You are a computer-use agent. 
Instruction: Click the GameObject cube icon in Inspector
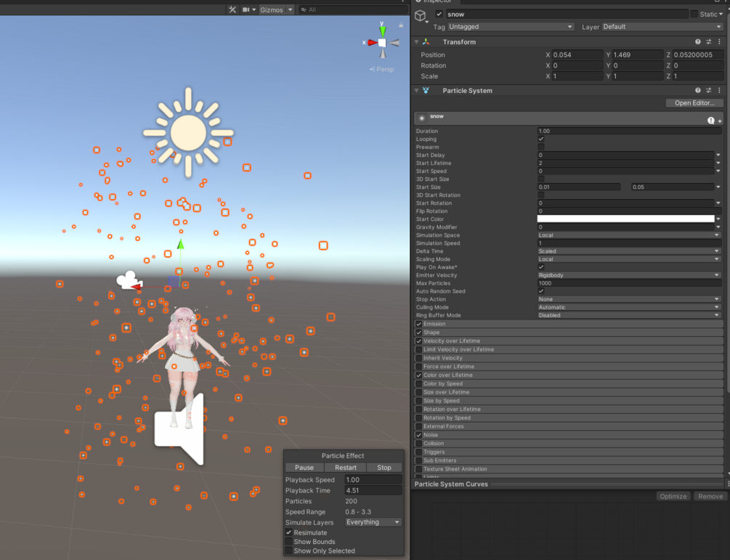tap(421, 16)
